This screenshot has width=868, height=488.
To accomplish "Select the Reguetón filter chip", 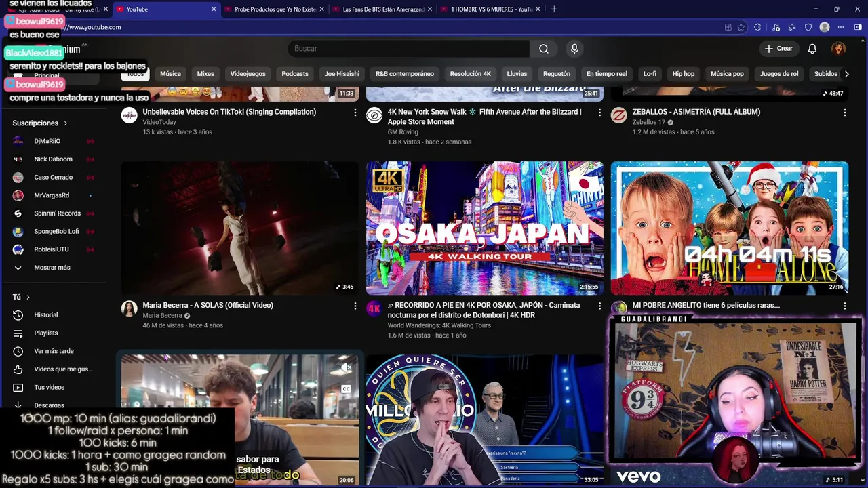I will [x=557, y=74].
